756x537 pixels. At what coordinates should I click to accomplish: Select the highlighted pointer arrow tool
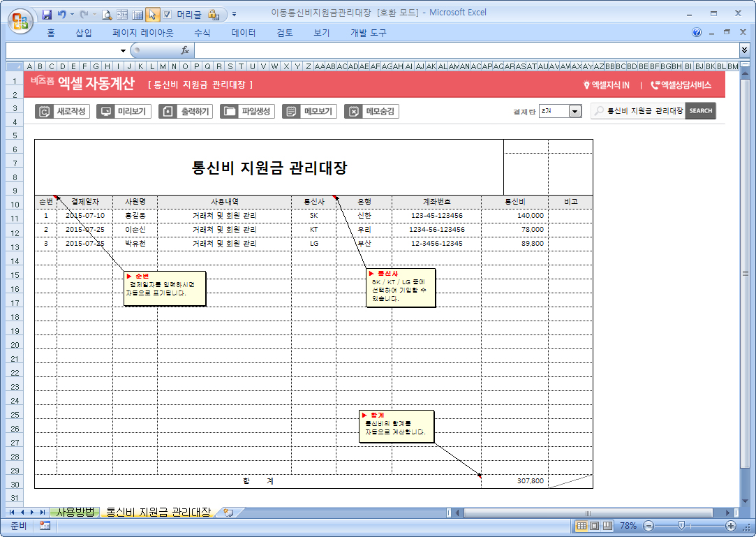click(x=152, y=15)
